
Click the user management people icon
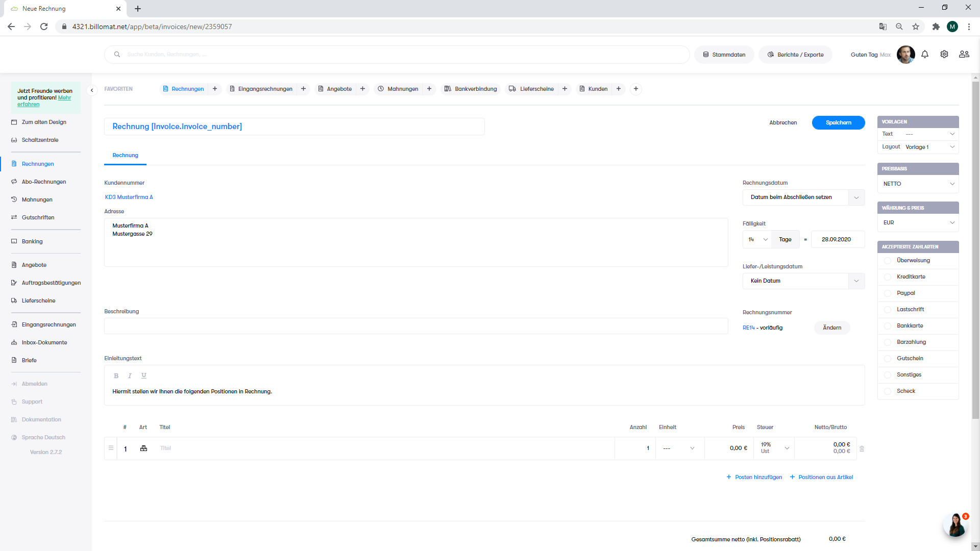coord(964,54)
